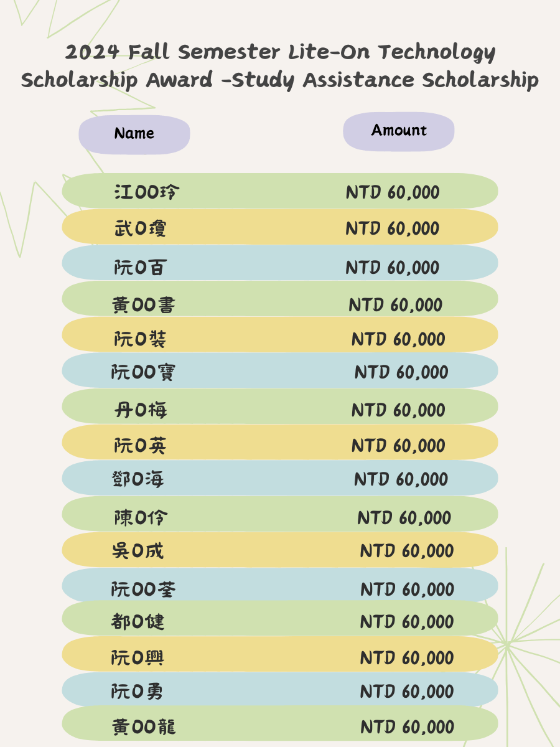Click the 吳O成 name text
This screenshot has height=747, width=560.
coord(138,550)
